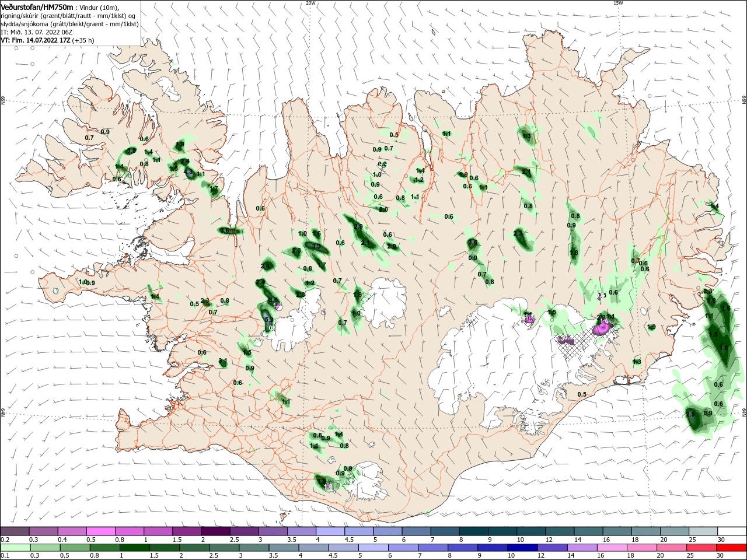Click the 'slydda/snjókoma' legend description line
Screen dimensions: 747x560
point(69,24)
